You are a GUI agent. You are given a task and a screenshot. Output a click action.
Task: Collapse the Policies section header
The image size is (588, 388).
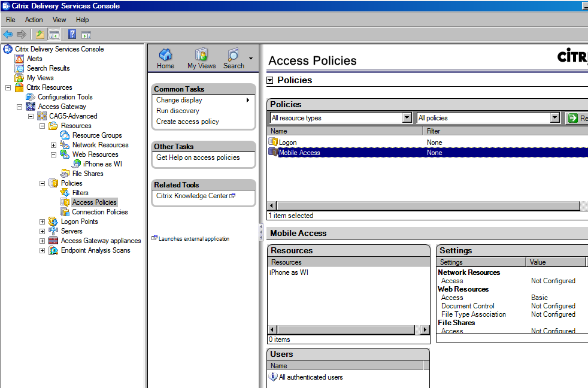tap(269, 80)
